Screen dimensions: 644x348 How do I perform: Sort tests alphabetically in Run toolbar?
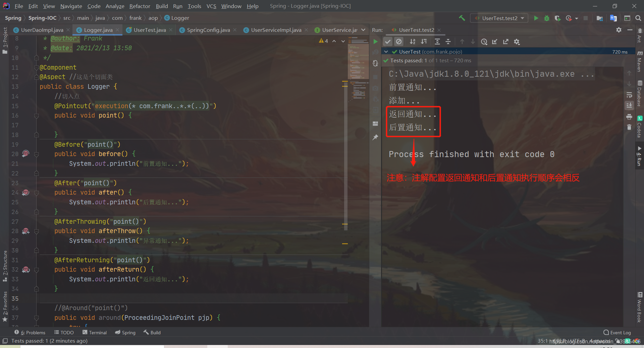coord(413,42)
